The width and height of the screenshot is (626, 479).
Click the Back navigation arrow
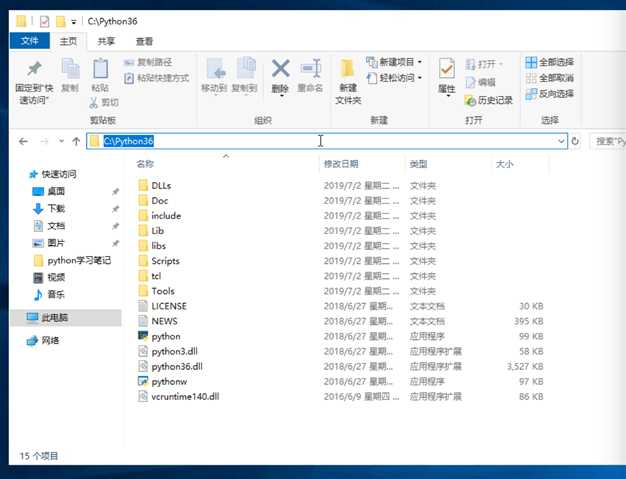[24, 141]
